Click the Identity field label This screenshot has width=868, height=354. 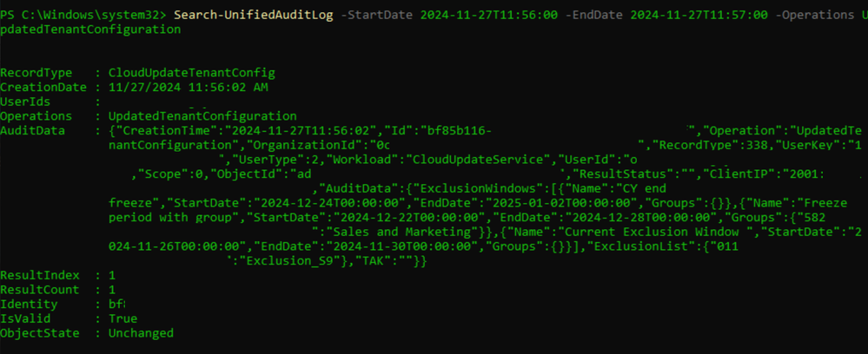(29, 305)
